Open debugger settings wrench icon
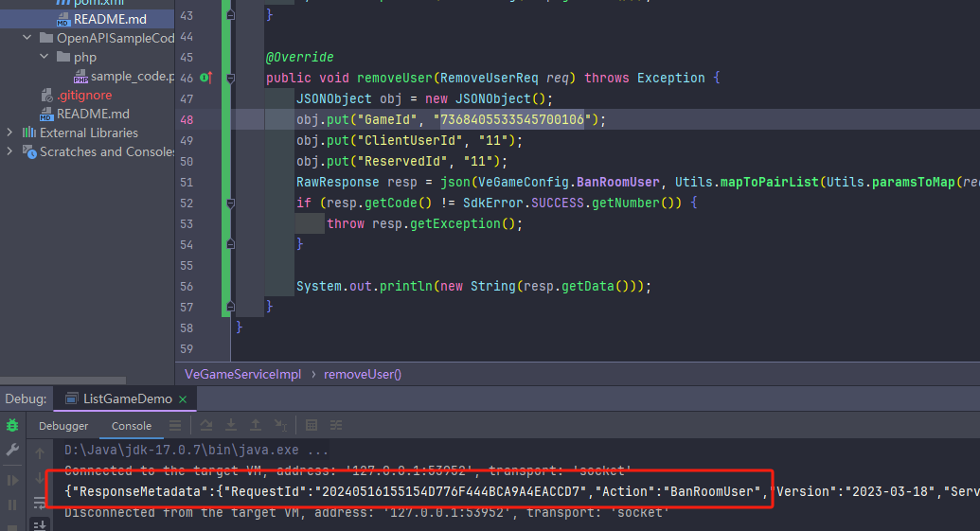 click(12, 450)
